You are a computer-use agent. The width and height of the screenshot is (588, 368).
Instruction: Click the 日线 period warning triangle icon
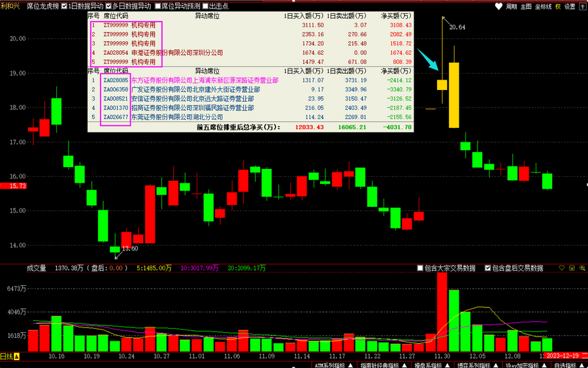(x=16, y=356)
